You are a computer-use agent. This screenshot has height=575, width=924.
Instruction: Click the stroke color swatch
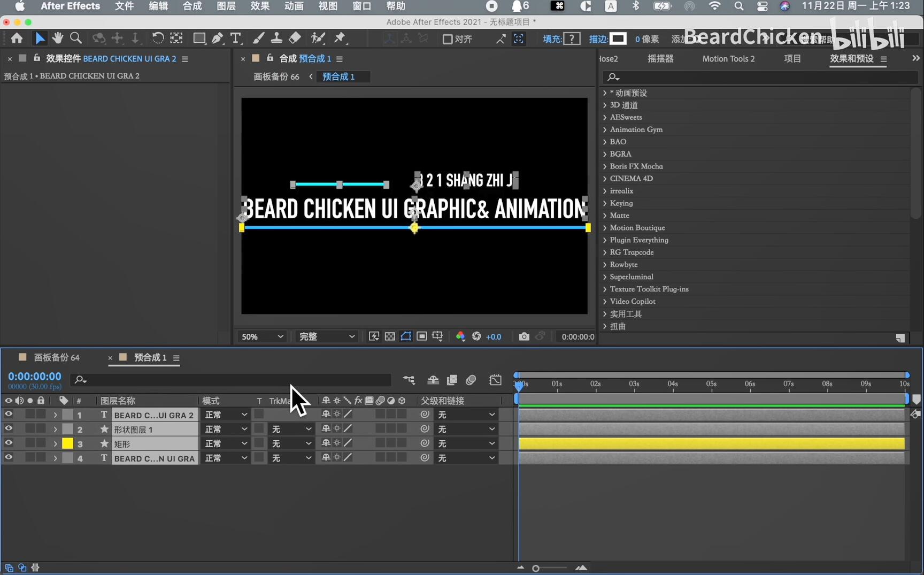click(618, 39)
